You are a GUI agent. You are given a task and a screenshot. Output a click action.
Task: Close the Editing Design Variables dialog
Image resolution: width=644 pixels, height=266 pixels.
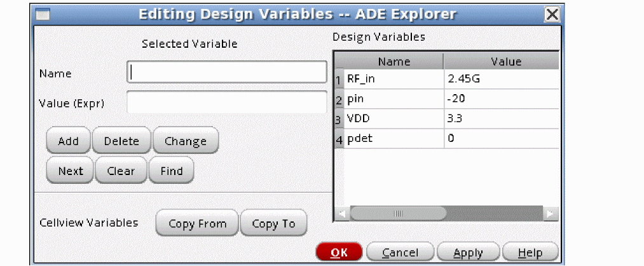click(553, 13)
